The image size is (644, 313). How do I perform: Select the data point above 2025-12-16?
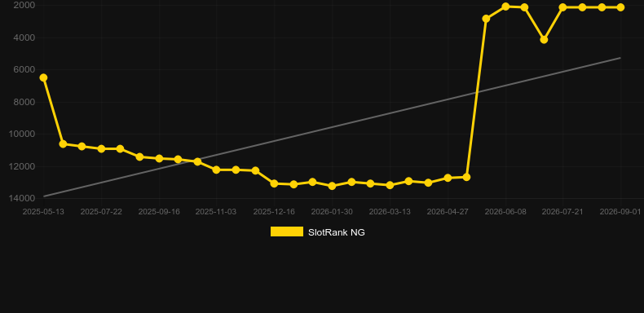pos(275,183)
